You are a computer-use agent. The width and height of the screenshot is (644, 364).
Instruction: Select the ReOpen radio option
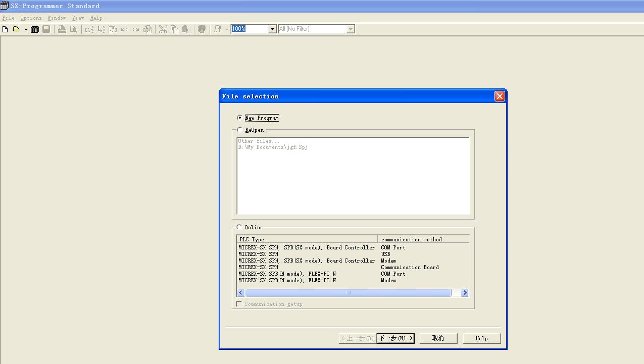[x=240, y=130]
